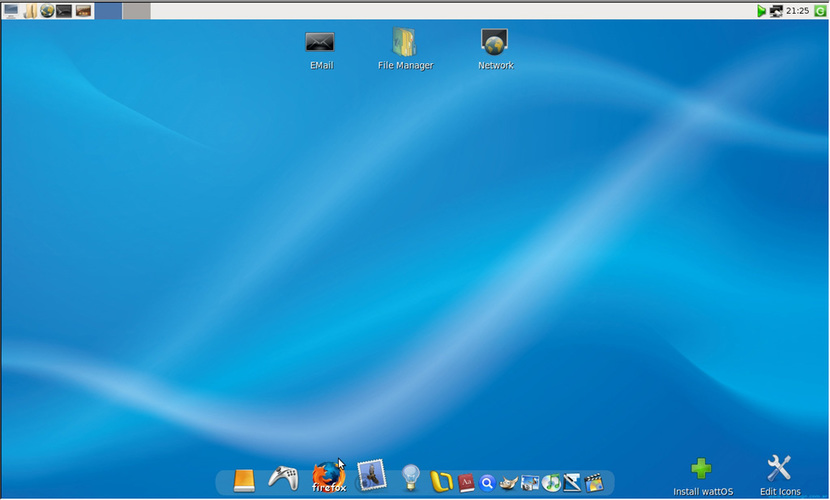Image resolution: width=830 pixels, height=500 pixels.
Task: Click the game controller icon in dock
Action: (284, 480)
